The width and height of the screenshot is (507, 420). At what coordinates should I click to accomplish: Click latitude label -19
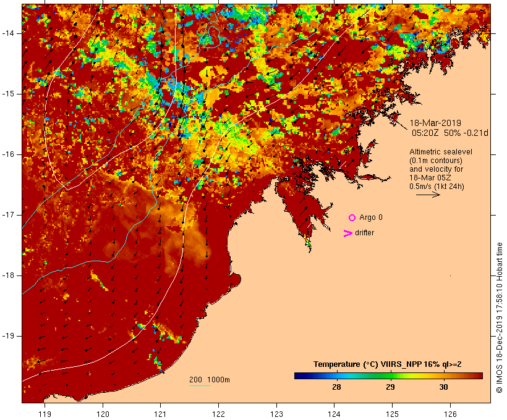point(8,336)
